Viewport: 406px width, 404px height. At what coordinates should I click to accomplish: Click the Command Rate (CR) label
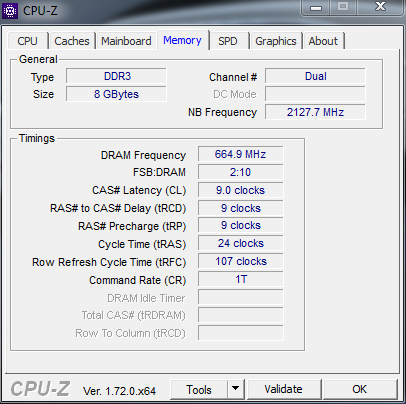click(x=137, y=280)
